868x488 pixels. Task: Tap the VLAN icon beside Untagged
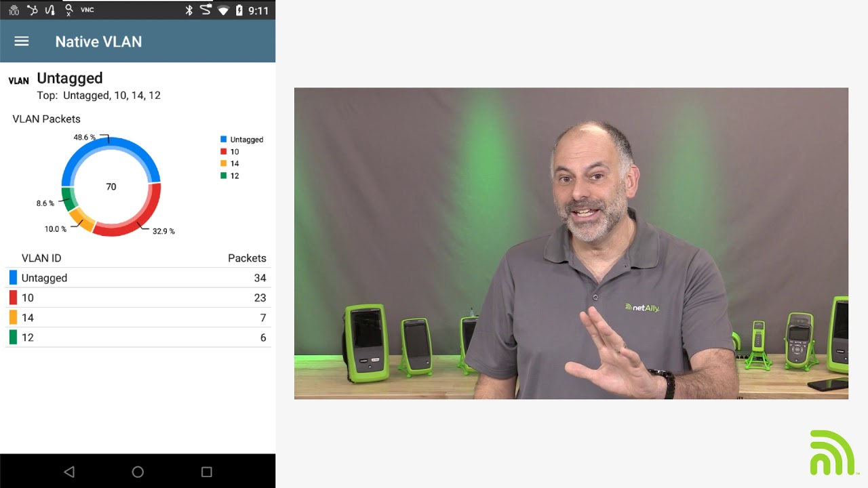[18, 81]
